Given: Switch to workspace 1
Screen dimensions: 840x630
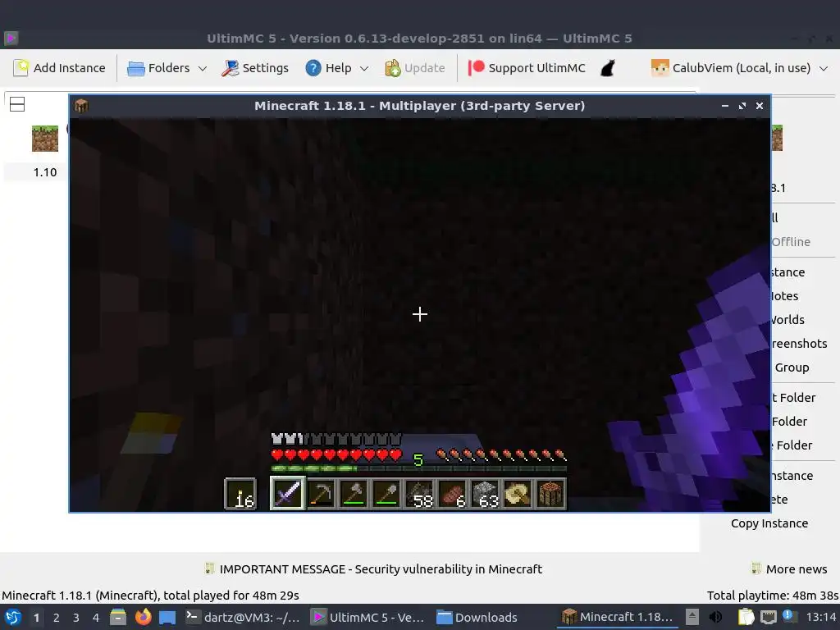Looking at the screenshot, I should click(x=36, y=618).
